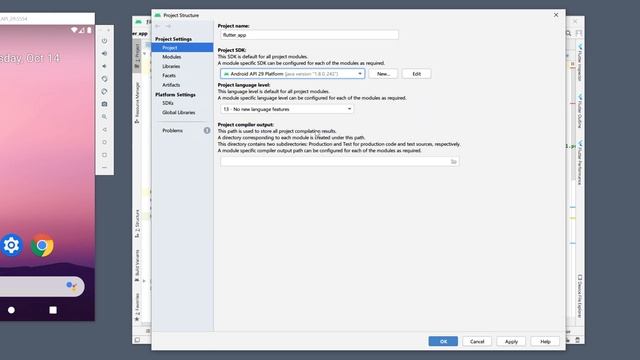The image size is (640, 360).
Task: Open the Problems section
Action: pyautogui.click(x=173, y=131)
